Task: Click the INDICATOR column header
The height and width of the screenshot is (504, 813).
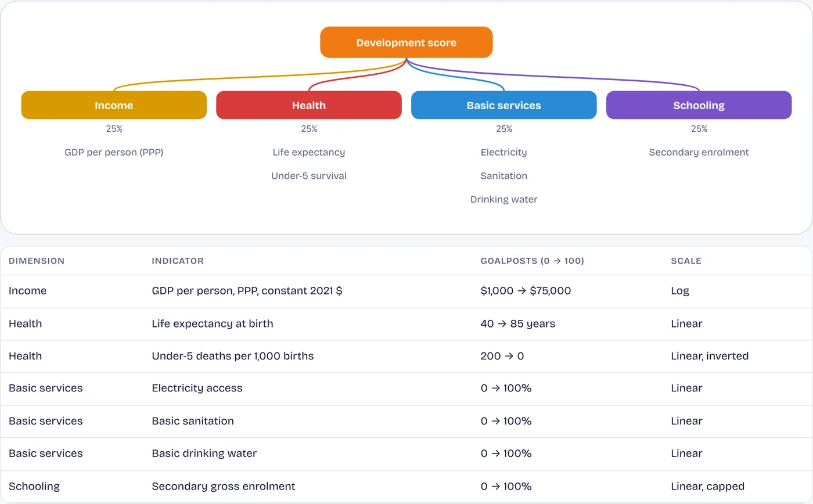Action: pos(178,261)
